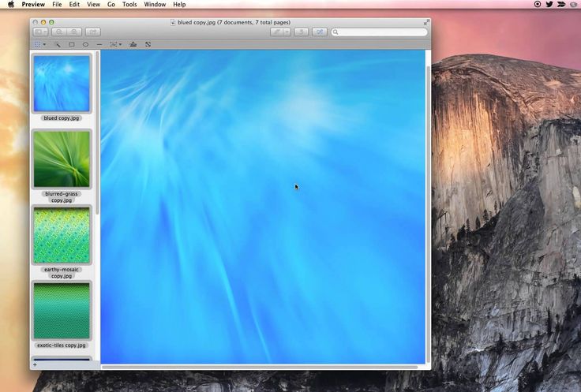Screen dimensions: 581x392
Task: Open the Share button in toolbar
Action: (93, 32)
